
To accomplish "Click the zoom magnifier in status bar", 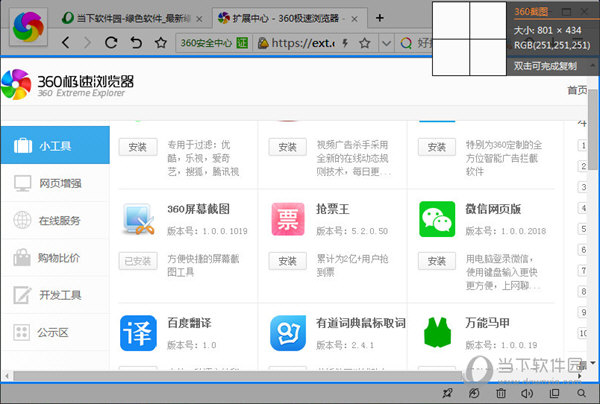I will [x=581, y=393].
